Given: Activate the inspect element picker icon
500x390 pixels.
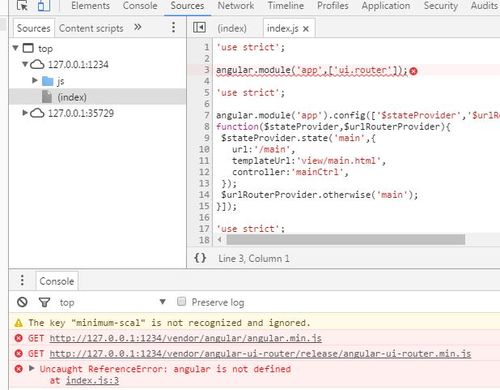Looking at the screenshot, I should 22,5.
